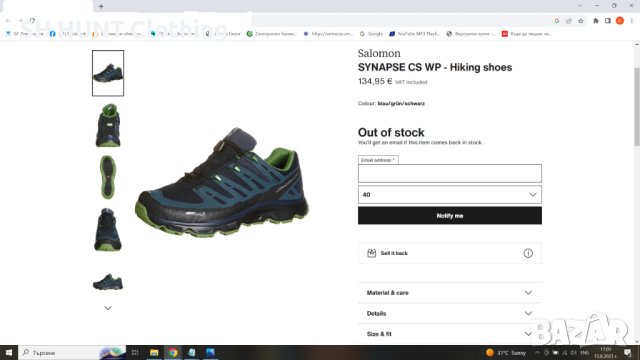Screen dimensions: 640x360
Task: Open the orange profile avatar
Action: tap(620, 21)
